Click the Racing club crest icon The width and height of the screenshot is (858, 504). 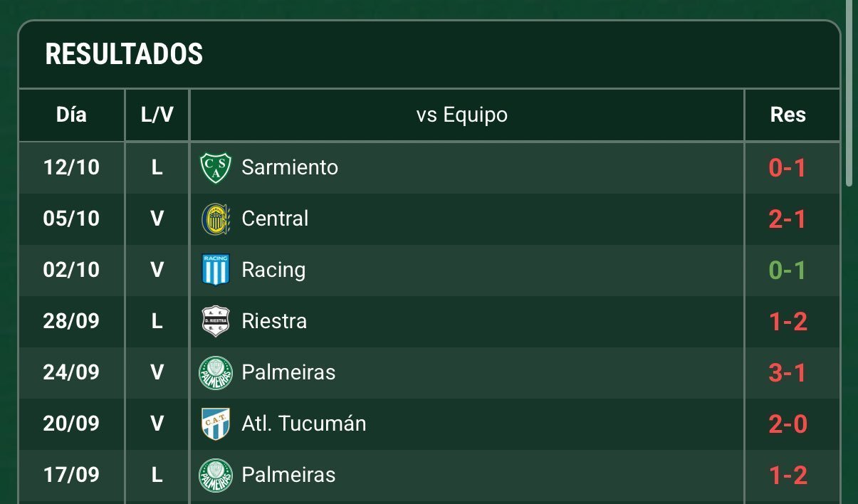click(216, 270)
